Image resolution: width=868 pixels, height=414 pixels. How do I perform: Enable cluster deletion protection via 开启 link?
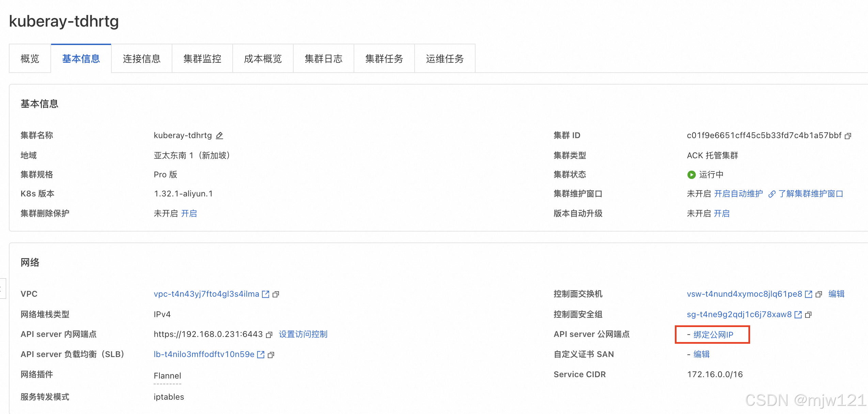[x=189, y=213]
